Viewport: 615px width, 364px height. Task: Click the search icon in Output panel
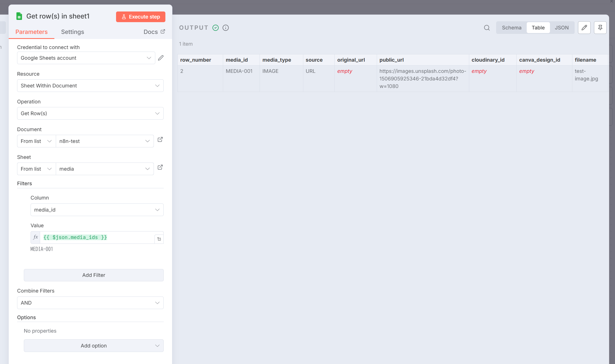[487, 28]
